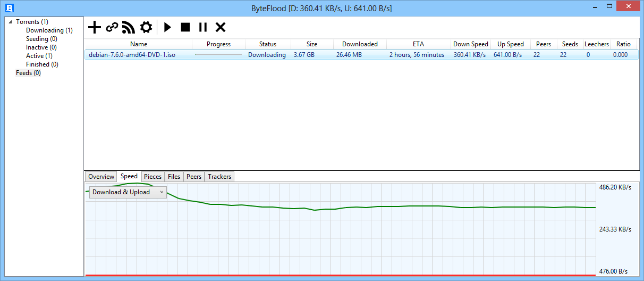Sort by Status column header
The width and height of the screenshot is (644, 281).
pos(268,44)
